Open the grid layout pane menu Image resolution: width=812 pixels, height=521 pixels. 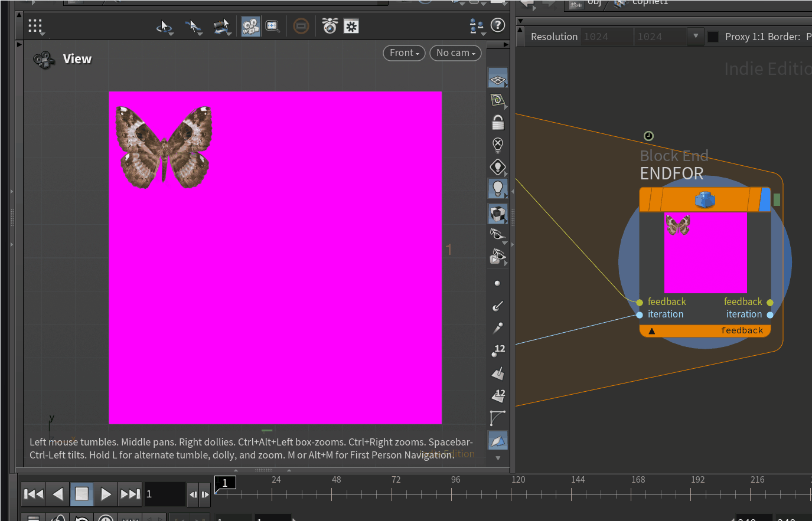[x=35, y=27]
